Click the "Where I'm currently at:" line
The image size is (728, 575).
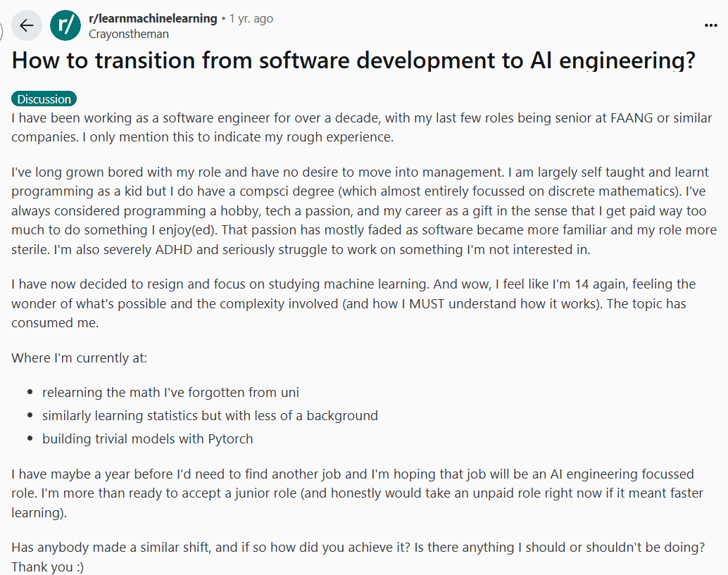point(79,358)
